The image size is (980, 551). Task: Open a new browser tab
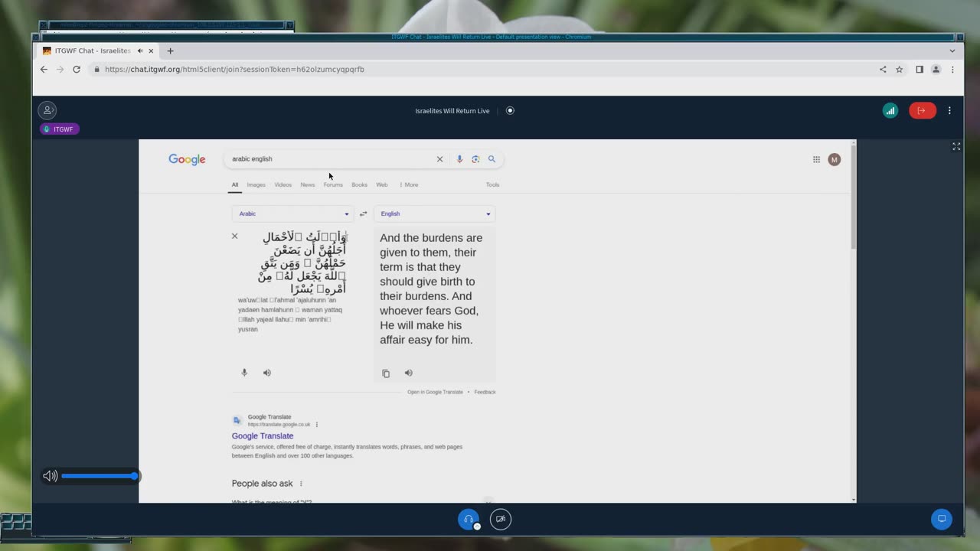coord(171,51)
